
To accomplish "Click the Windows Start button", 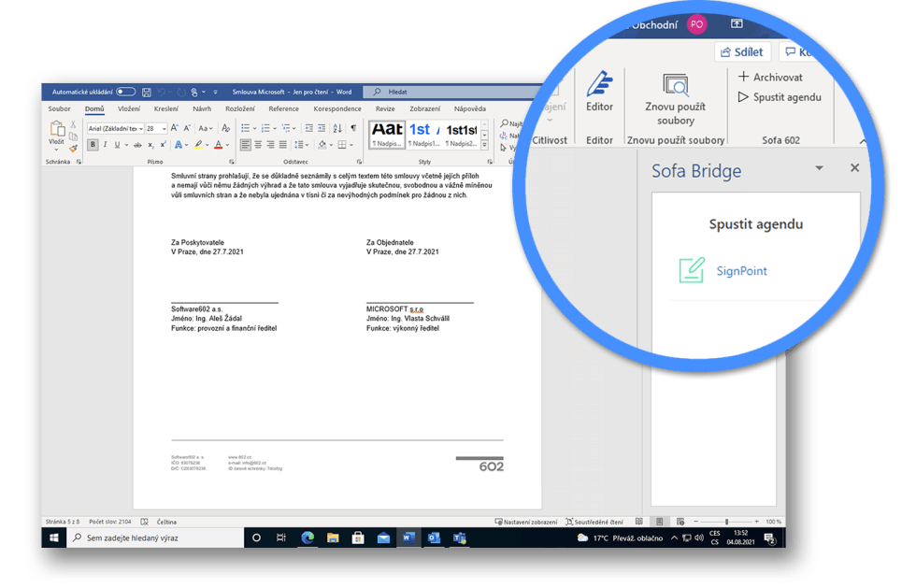I will coord(54,538).
